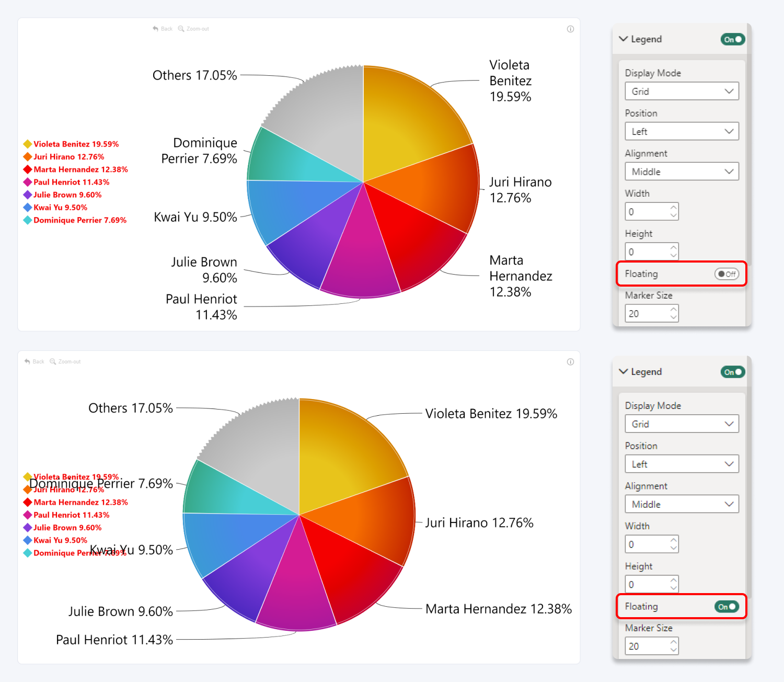Click blue diamond marker for Kwai Yu, top legend
This screenshot has width=784, height=682.
28,207
